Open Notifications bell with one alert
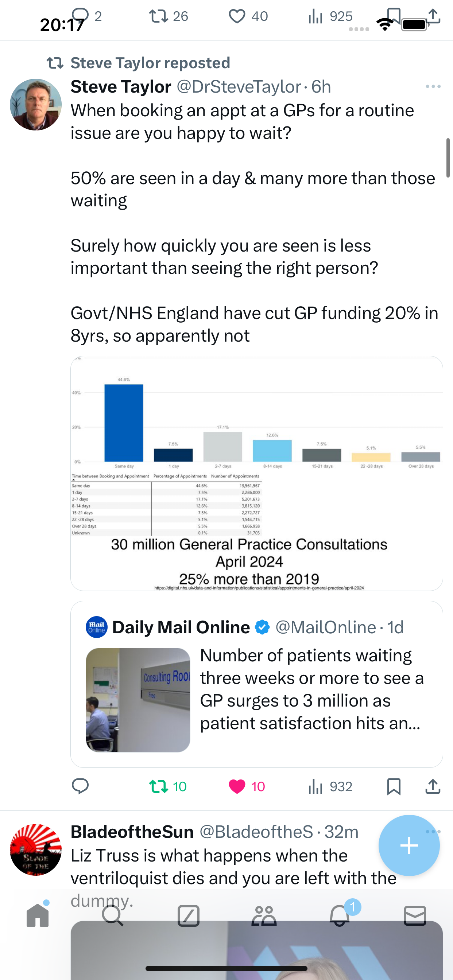453x980 pixels. tap(340, 915)
